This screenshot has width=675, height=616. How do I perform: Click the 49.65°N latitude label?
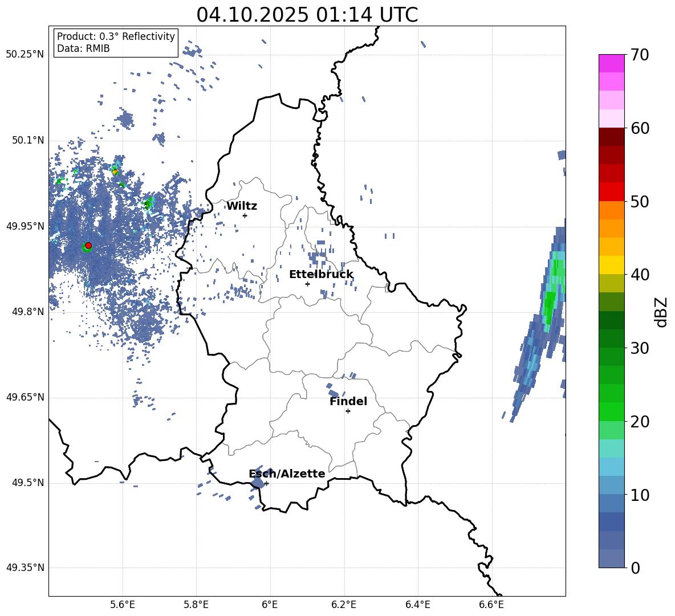(x=25, y=397)
